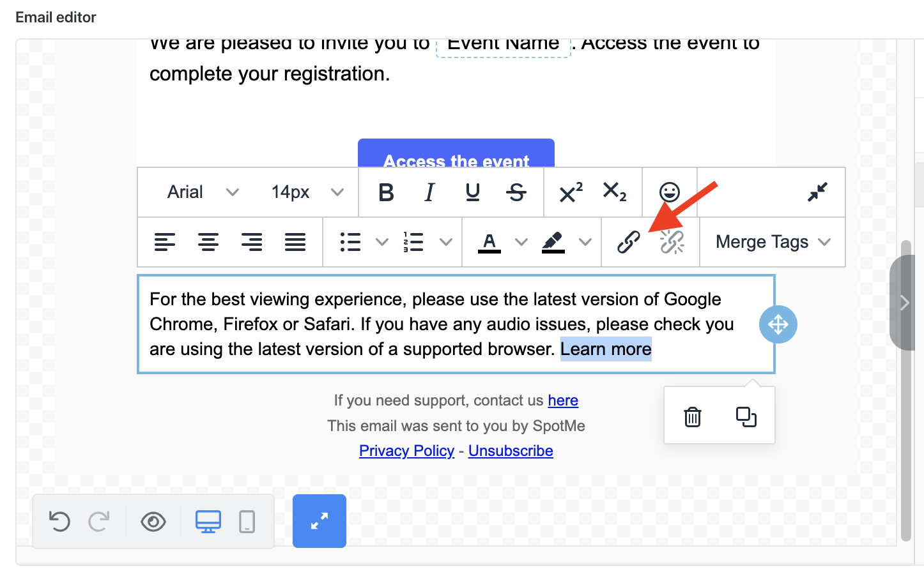The width and height of the screenshot is (924, 576).
Task: Open the Privacy Policy link
Action: pos(406,450)
